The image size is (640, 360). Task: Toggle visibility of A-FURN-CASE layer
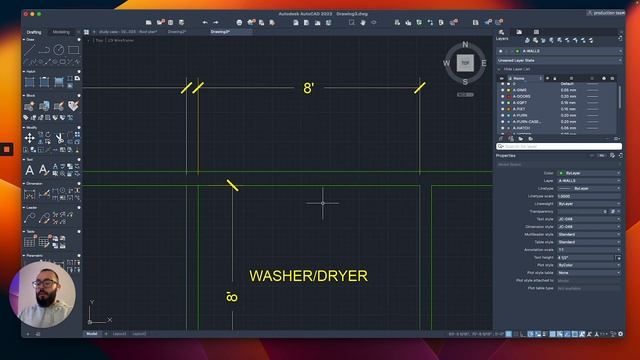coord(502,122)
